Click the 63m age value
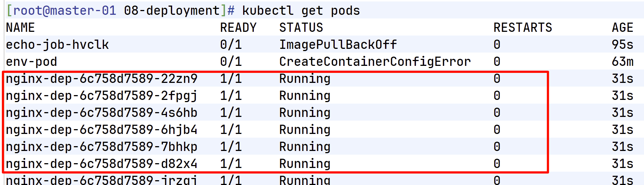 [622, 61]
